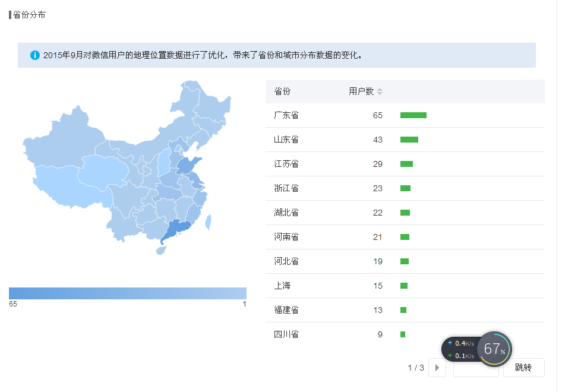
Task: Click Xinjiang region on the map
Action: click(65, 140)
